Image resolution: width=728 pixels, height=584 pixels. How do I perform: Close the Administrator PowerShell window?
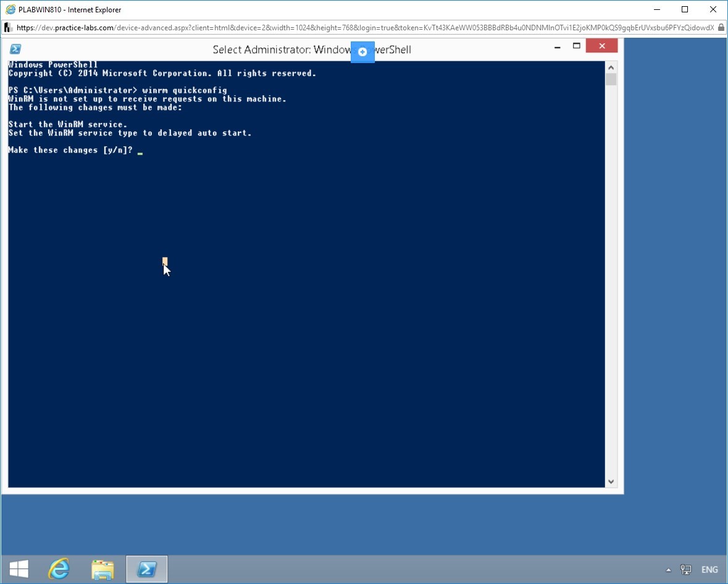click(601, 46)
